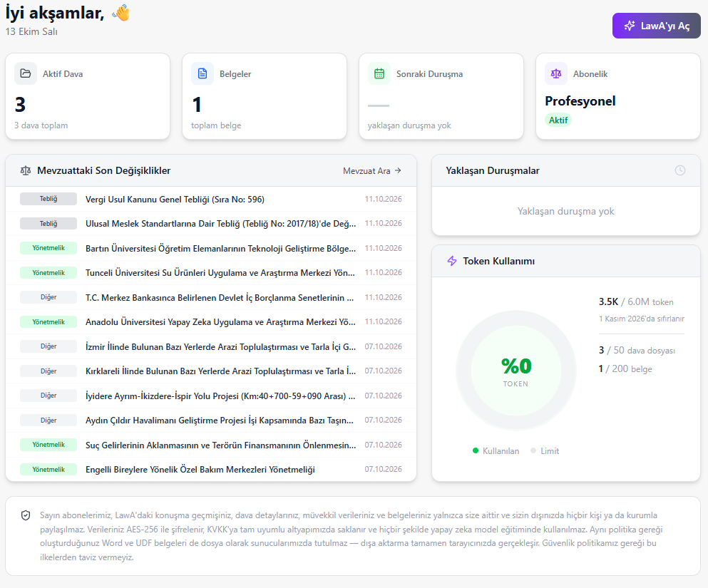
Task: Open İyidere Ayrım-İkizdere-İspir Yolu Projesi entry
Action: [x=211, y=396]
